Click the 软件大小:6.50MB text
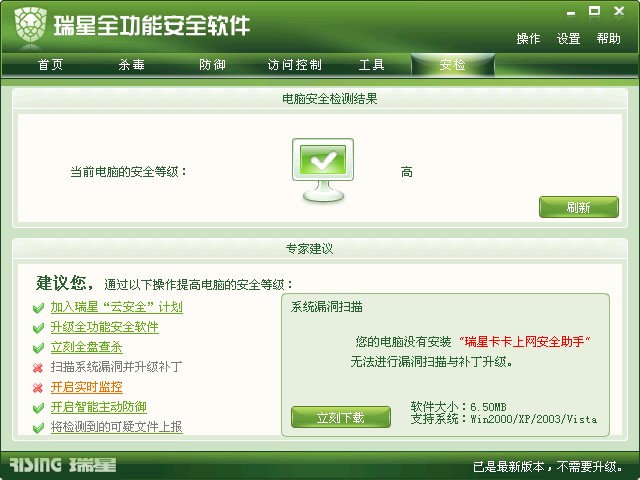Screen dimensions: 640x480 458,407
